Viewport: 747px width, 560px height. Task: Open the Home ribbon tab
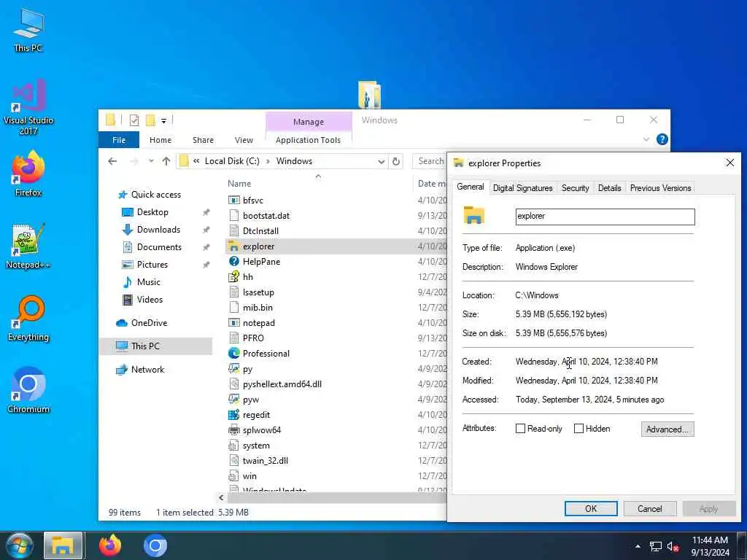point(160,140)
